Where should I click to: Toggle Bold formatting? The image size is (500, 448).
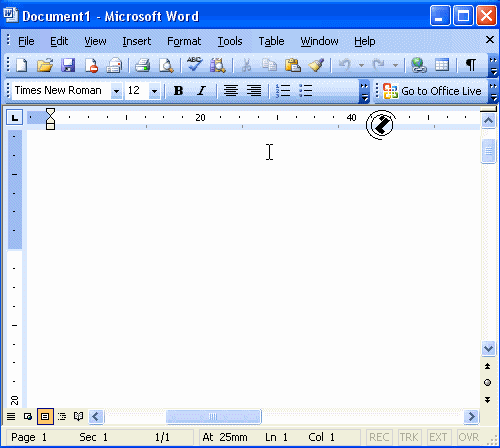pyautogui.click(x=178, y=91)
